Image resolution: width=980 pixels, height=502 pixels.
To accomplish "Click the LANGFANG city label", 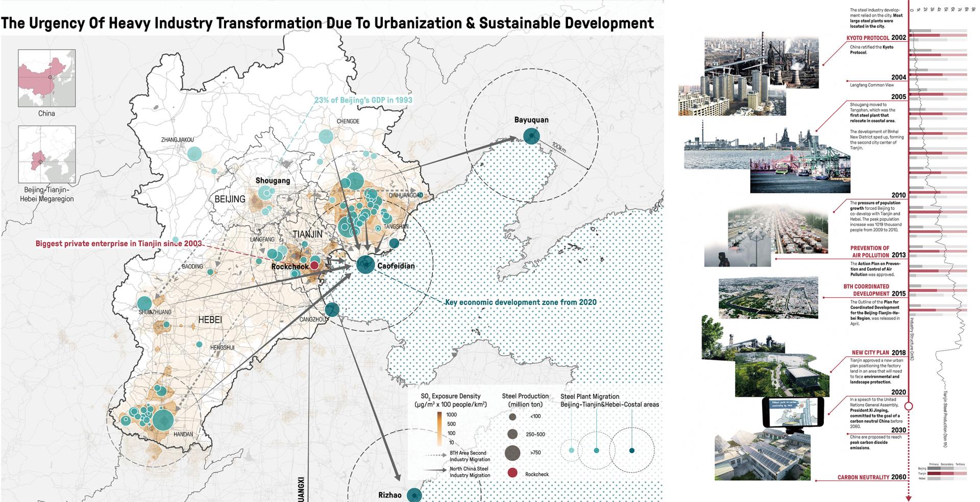I will point(262,239).
